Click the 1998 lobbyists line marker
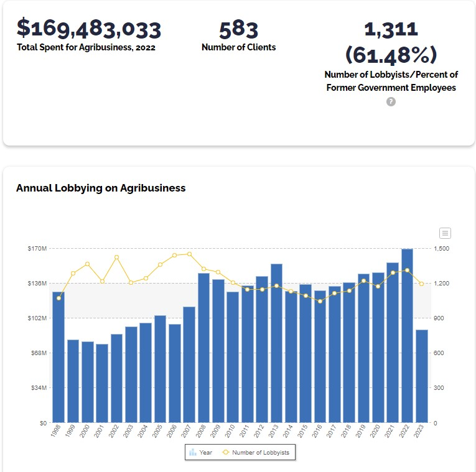476x472 pixels. point(58,298)
